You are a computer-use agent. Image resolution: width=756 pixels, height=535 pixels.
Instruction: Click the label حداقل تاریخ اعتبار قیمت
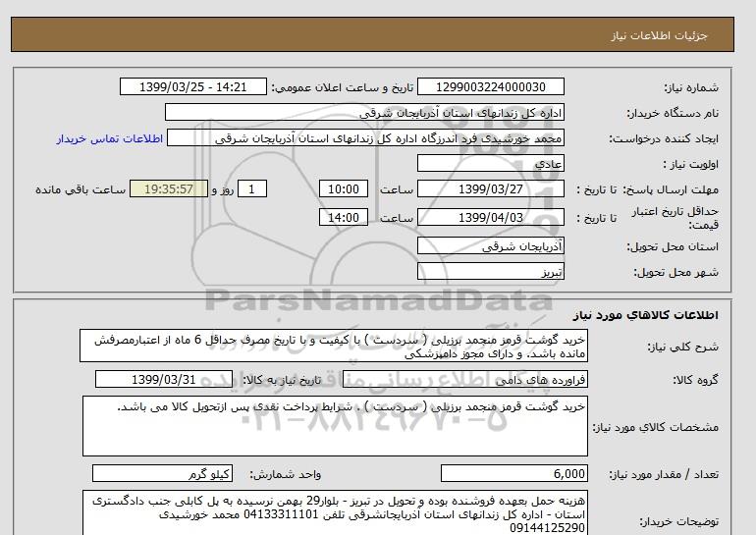tap(675, 218)
